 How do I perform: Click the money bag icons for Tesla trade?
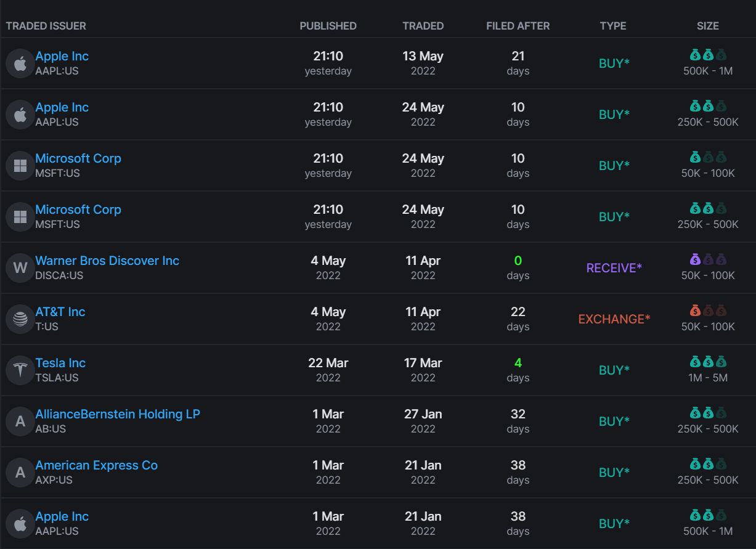point(708,362)
